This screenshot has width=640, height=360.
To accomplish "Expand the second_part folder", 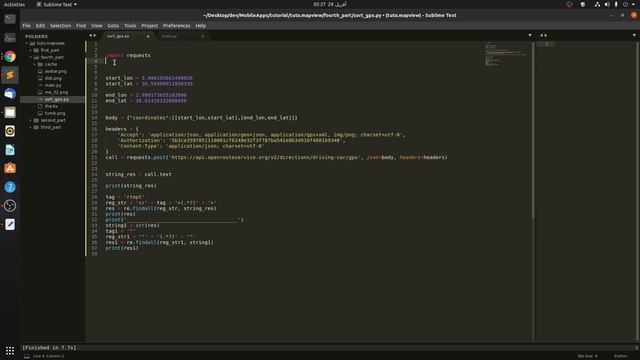I will (31, 120).
